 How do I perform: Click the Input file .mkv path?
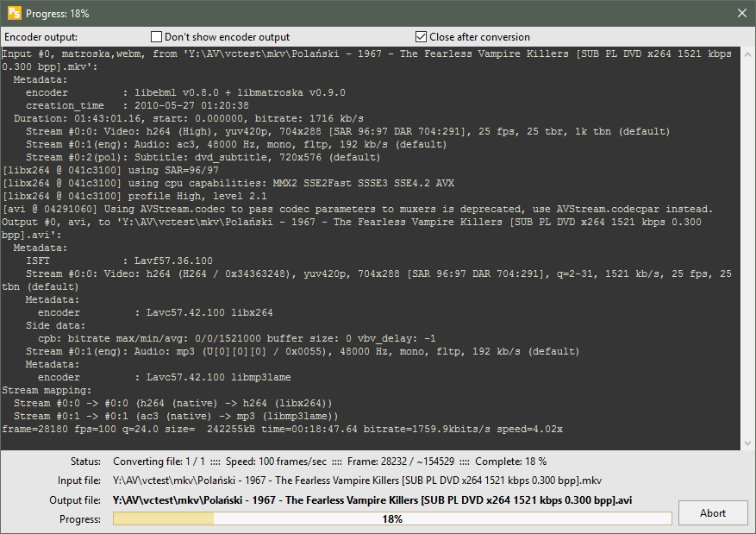pos(357,481)
